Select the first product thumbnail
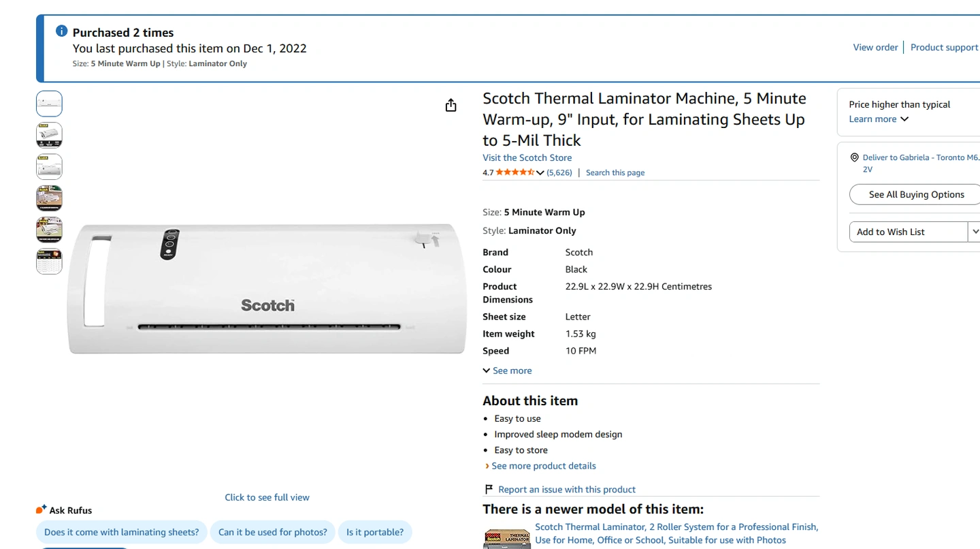Image resolution: width=980 pixels, height=549 pixels. point(49,104)
